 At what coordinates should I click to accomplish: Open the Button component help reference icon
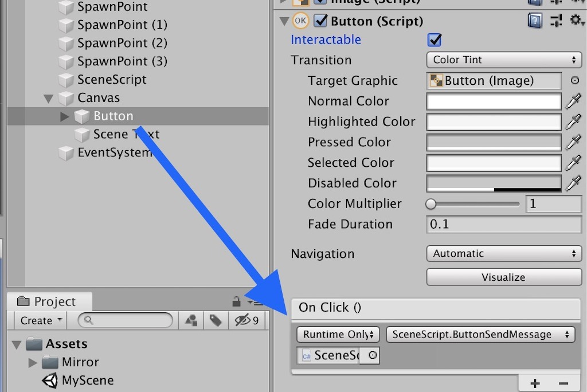pyautogui.click(x=534, y=22)
